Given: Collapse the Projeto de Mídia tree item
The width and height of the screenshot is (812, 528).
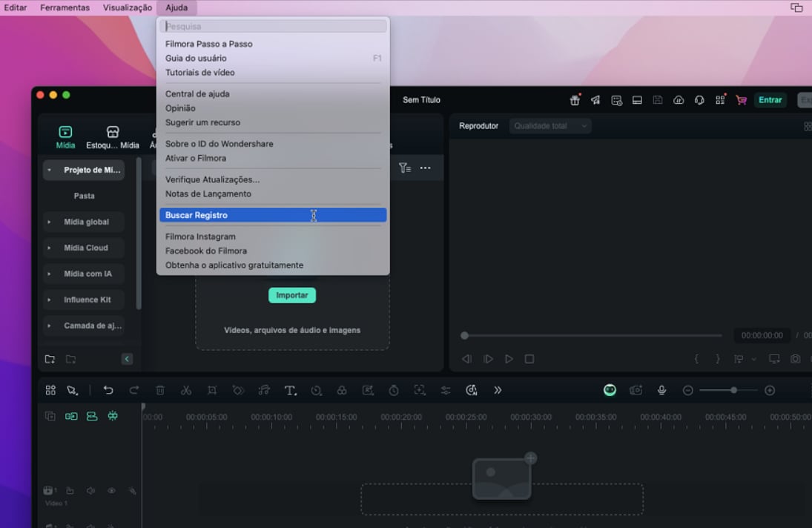Looking at the screenshot, I should [49, 170].
